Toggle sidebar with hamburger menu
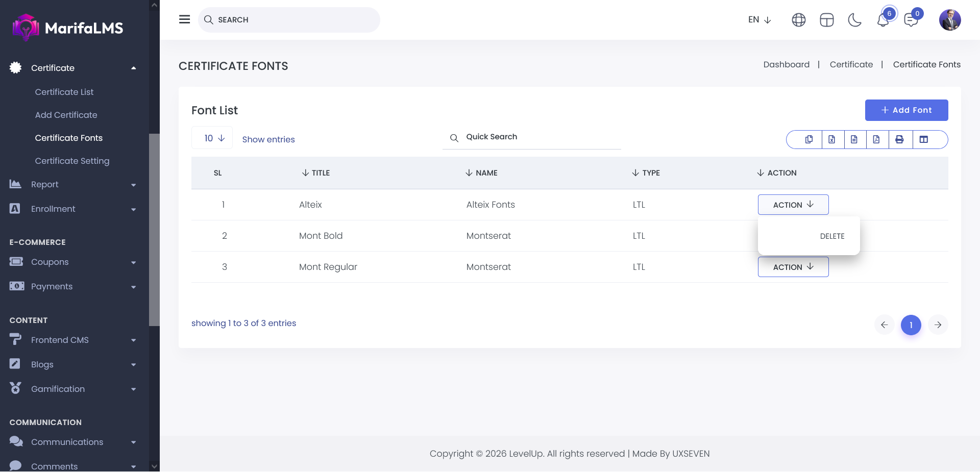The height and width of the screenshot is (472, 980). pos(185,19)
